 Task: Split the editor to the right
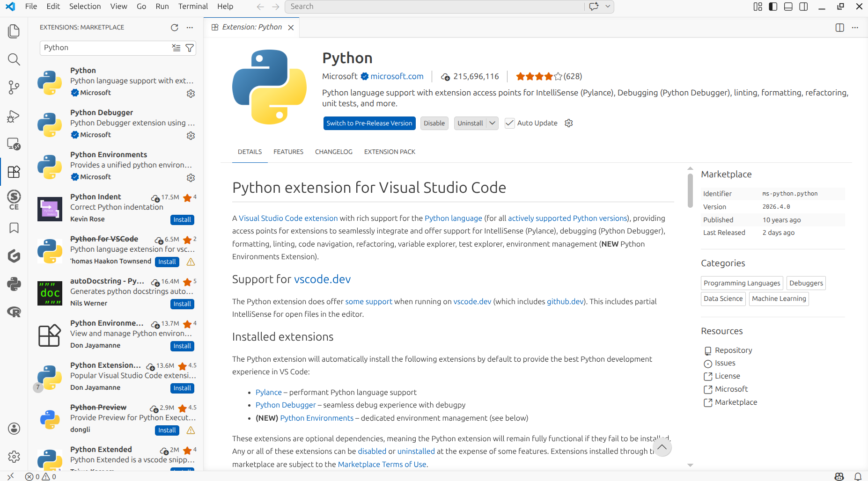coord(840,28)
